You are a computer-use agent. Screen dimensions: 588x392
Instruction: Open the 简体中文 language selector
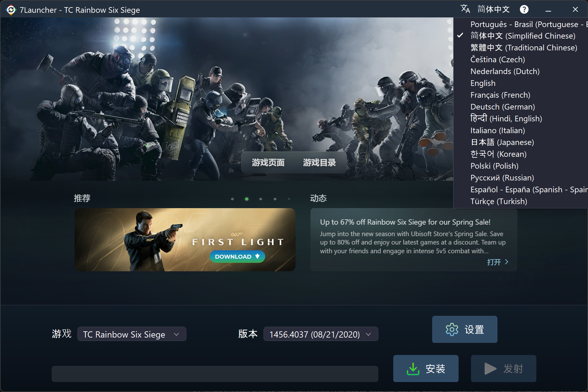[493, 9]
